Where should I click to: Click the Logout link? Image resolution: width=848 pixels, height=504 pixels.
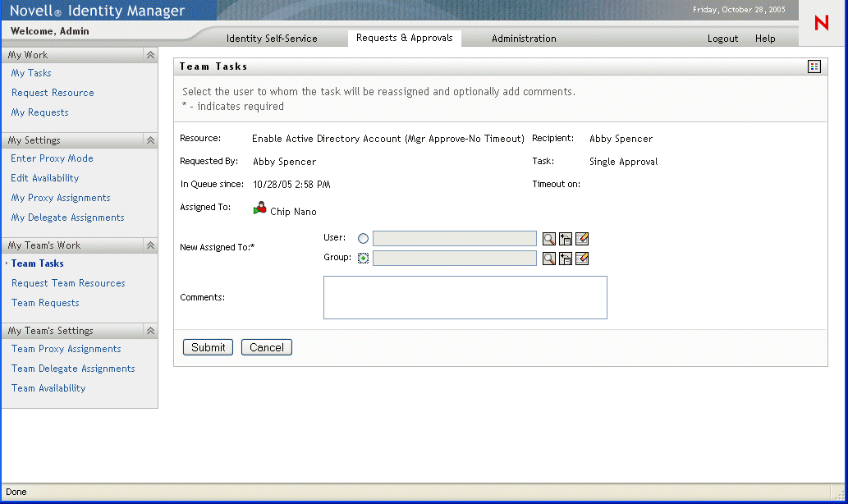click(x=722, y=39)
